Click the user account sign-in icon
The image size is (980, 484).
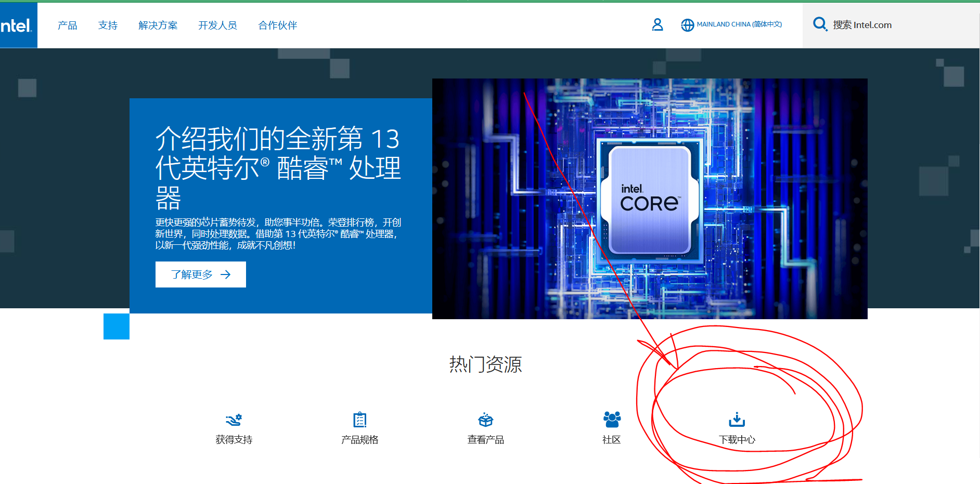[657, 24]
